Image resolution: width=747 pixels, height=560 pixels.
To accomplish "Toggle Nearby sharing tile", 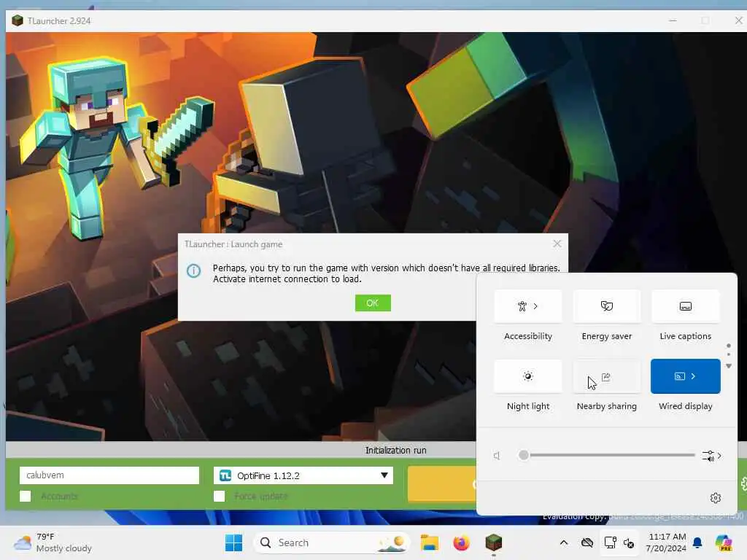I will click(x=606, y=376).
